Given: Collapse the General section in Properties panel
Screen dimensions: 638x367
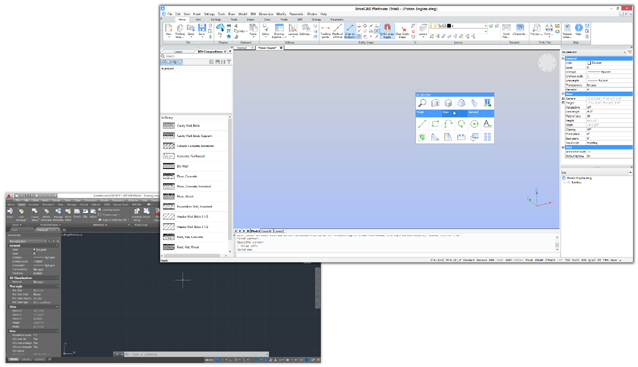Looking at the screenshot, I should (564, 59).
